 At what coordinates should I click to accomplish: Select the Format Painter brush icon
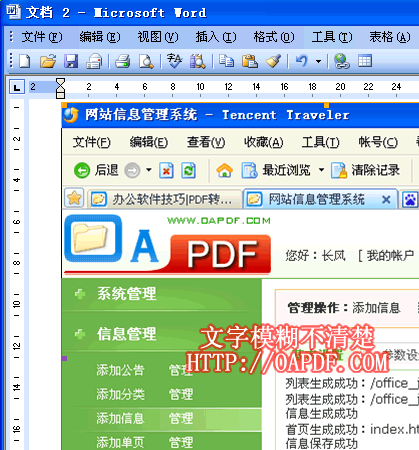coord(273,61)
